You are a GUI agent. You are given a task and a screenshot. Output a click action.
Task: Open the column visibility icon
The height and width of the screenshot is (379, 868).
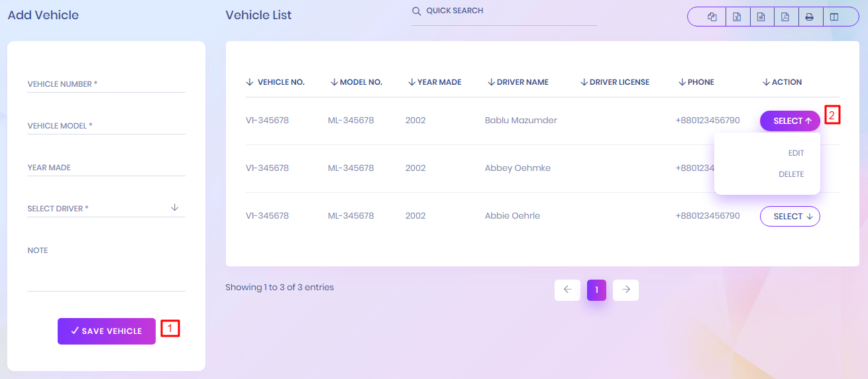(834, 17)
